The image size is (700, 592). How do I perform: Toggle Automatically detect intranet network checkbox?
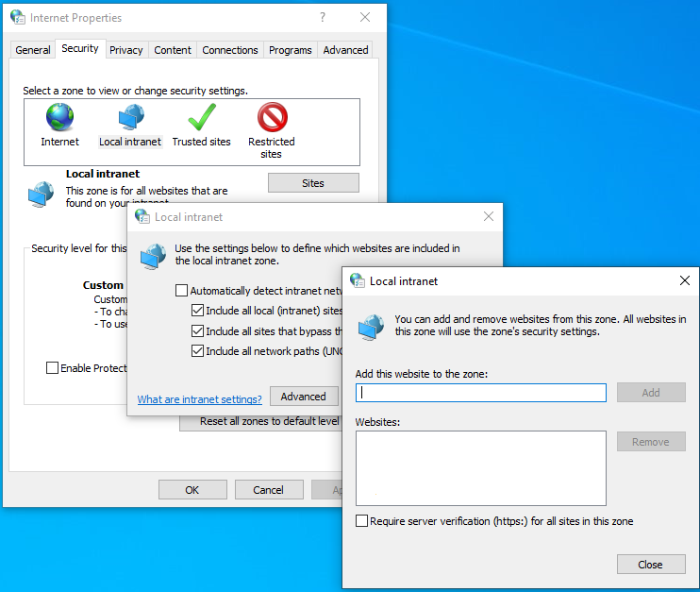pos(181,291)
